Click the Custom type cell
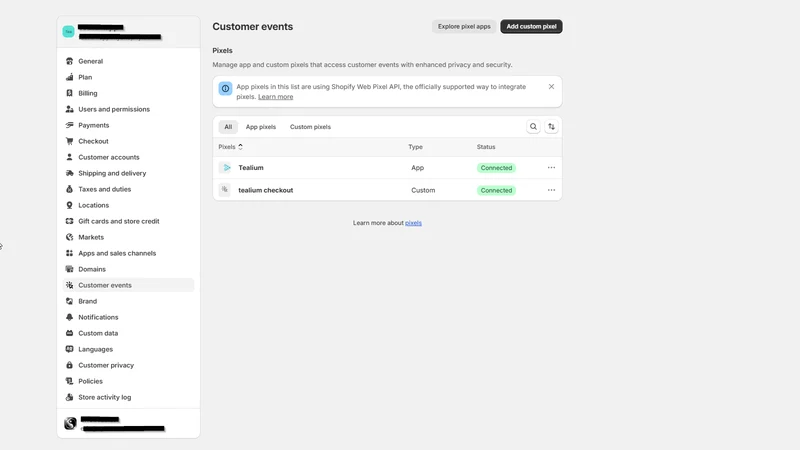 click(423, 190)
